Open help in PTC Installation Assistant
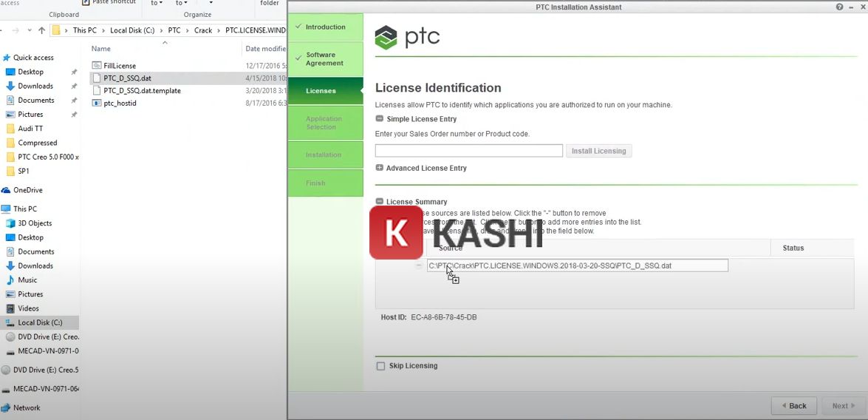Viewport: 868px width, 420px height. (x=839, y=7)
